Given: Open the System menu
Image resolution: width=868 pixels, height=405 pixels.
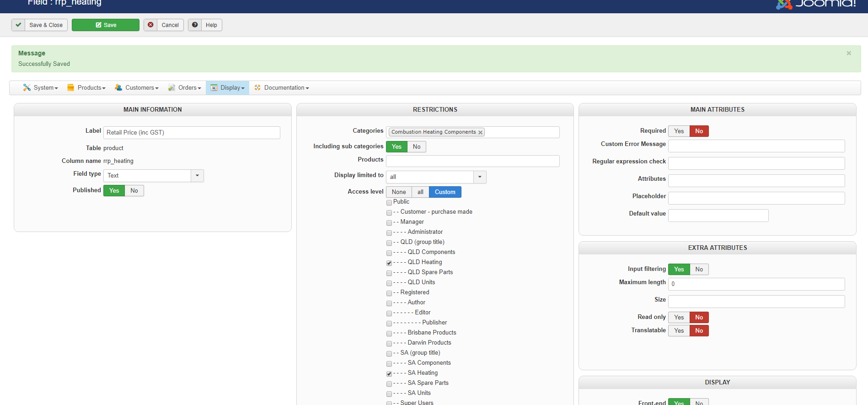Looking at the screenshot, I should [41, 88].
